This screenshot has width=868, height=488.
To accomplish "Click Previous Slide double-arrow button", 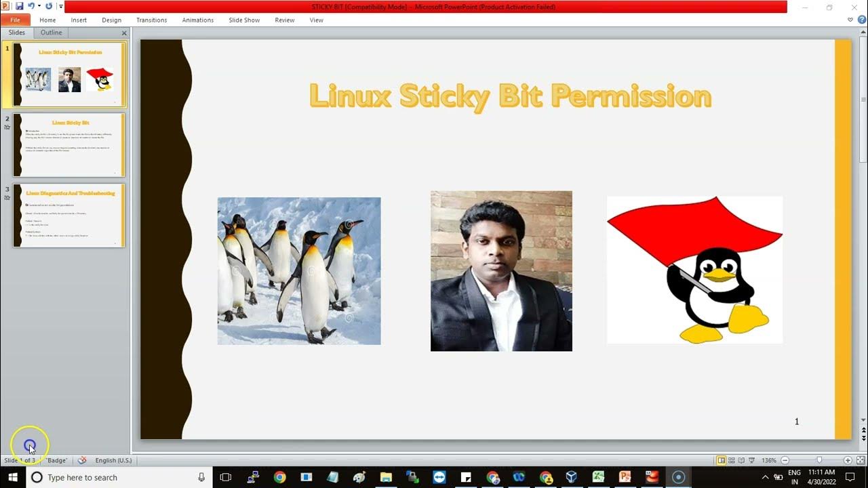I will (863, 430).
